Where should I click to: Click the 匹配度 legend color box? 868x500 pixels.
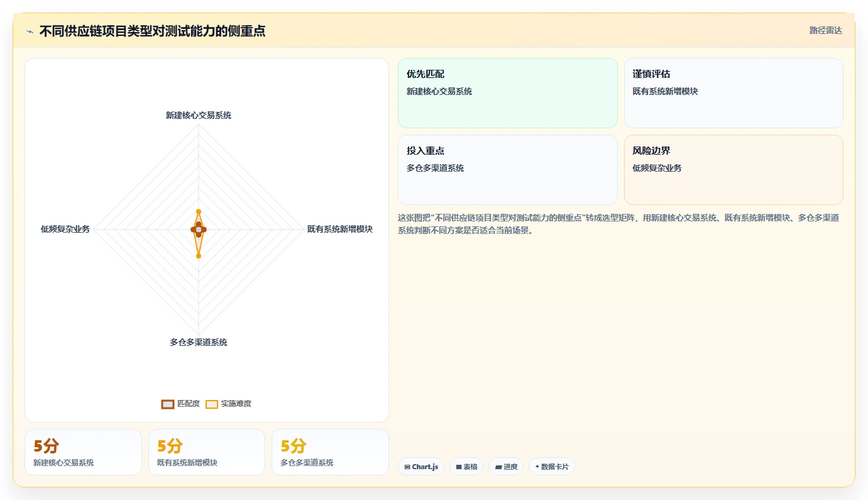[168, 404]
